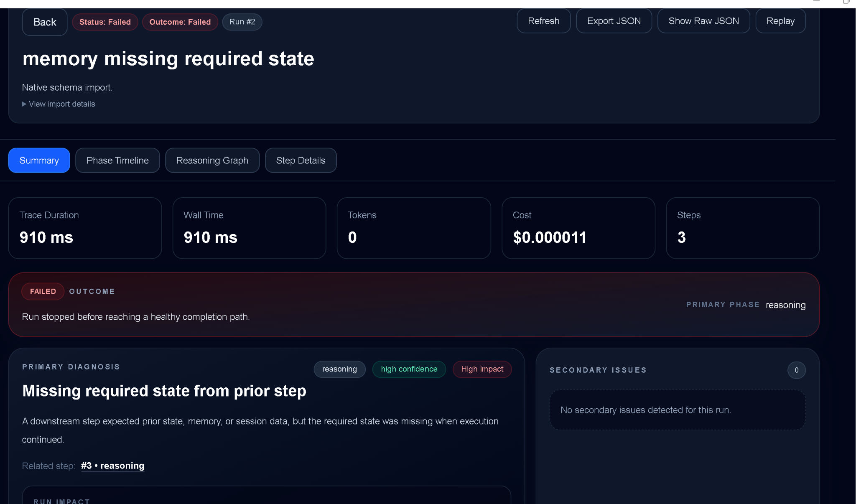
Task: Follow the related step #3 reasoning link
Action: click(x=112, y=466)
